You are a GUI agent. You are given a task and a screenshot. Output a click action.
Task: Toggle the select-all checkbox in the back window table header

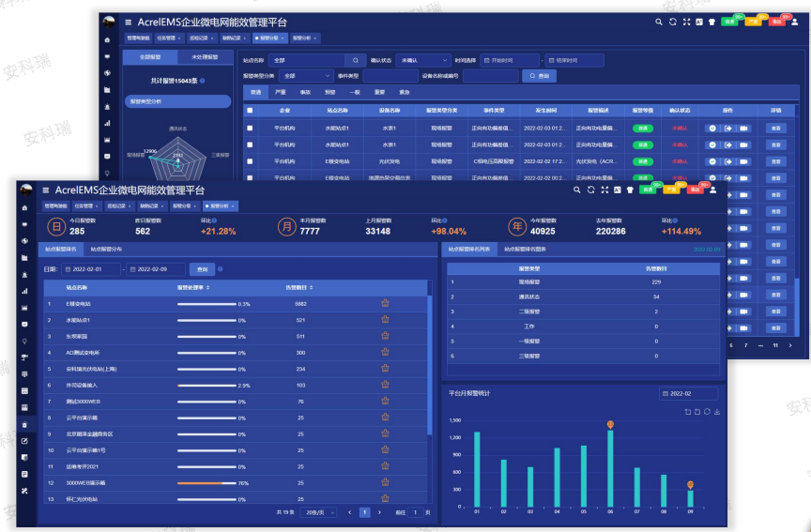(x=250, y=110)
